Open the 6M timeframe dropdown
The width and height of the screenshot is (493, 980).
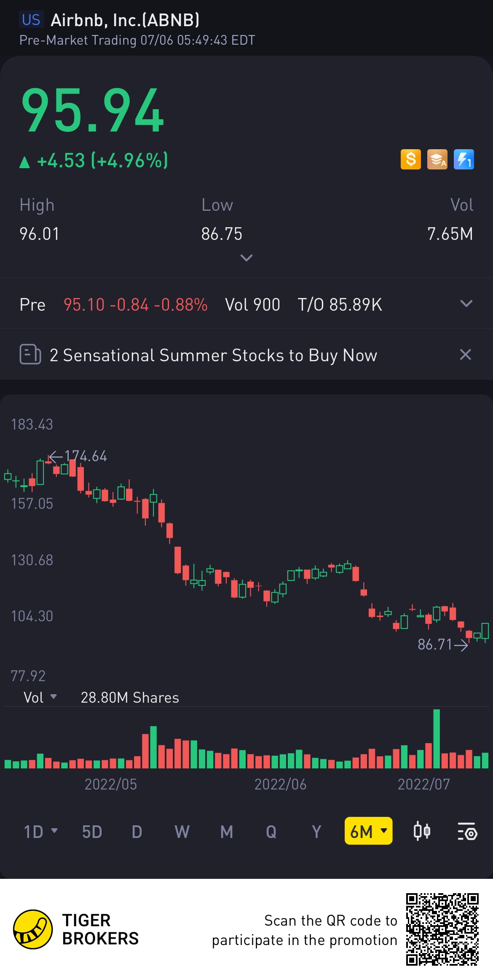[x=368, y=832]
